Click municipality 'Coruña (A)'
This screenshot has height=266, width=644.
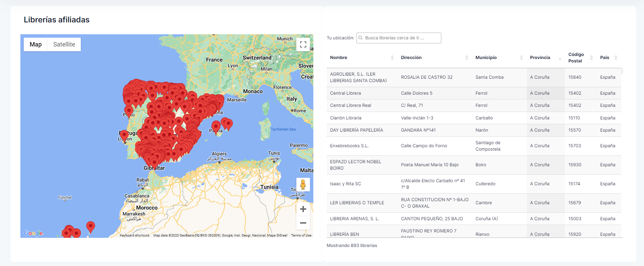tap(486, 219)
